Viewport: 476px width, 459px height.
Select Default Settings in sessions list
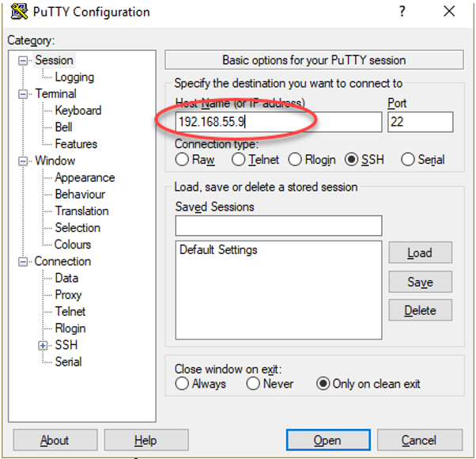[x=218, y=250]
